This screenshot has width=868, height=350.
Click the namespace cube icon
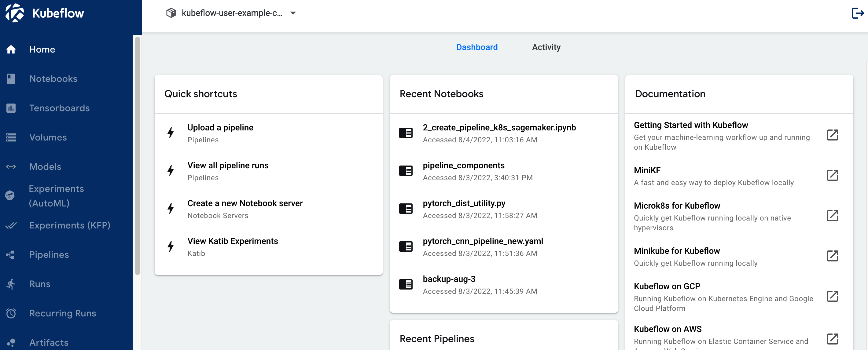click(171, 13)
